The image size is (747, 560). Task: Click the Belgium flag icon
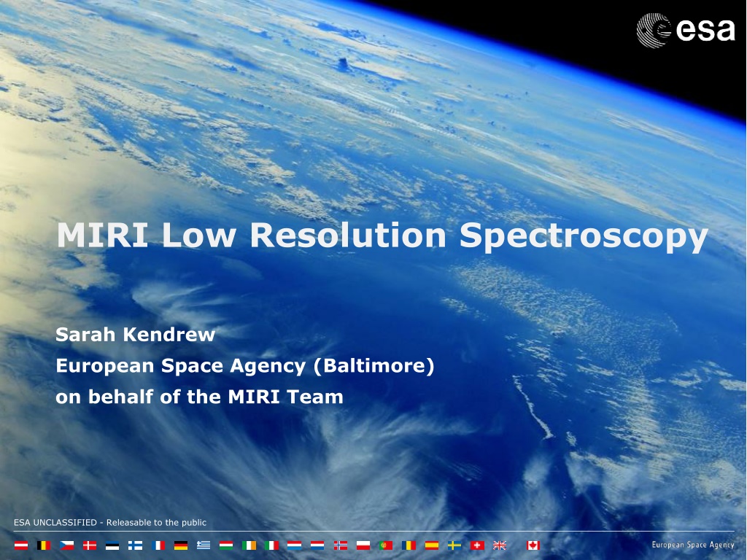click(x=44, y=545)
